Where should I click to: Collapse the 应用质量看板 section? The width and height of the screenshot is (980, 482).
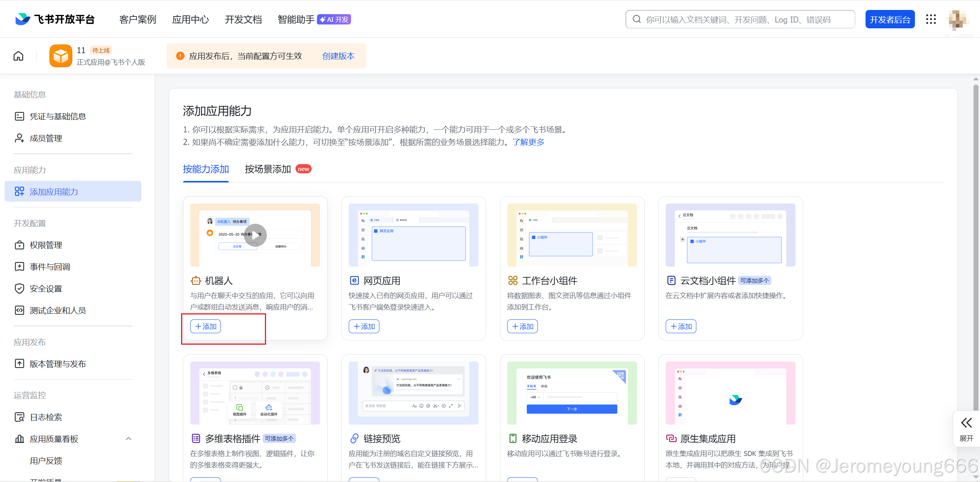[x=129, y=439]
